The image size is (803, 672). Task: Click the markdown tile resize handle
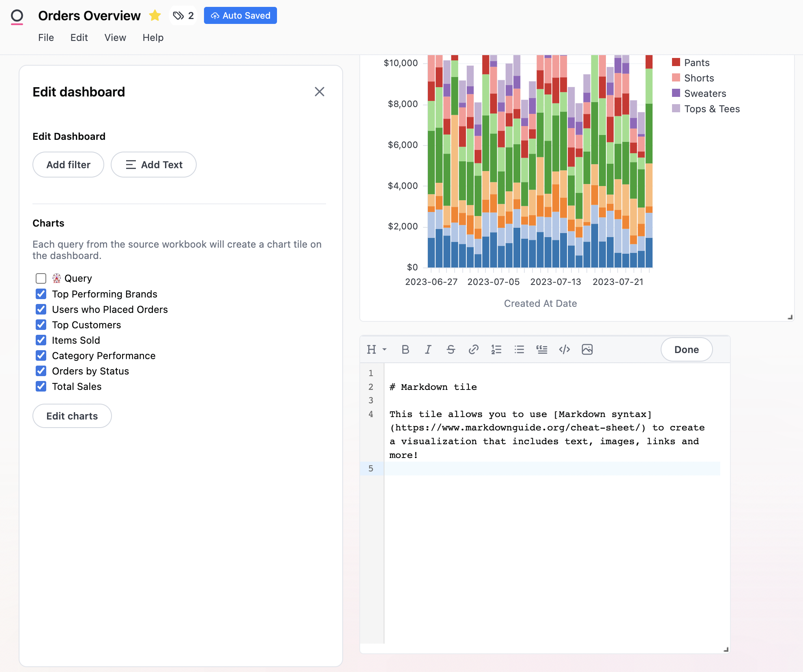(726, 649)
